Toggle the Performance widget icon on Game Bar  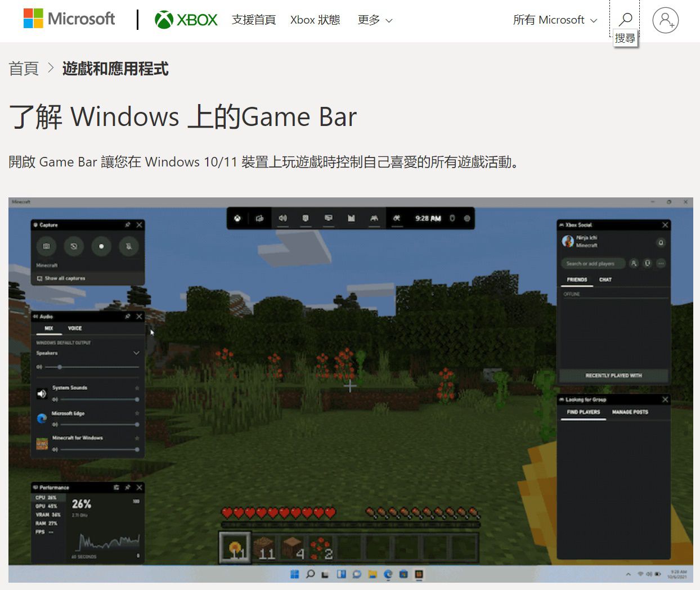[x=329, y=218]
